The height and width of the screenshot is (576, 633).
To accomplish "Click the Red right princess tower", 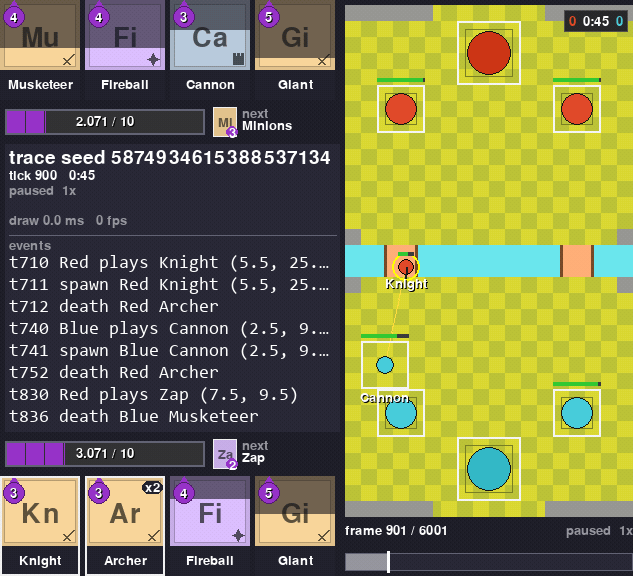I will 577,109.
